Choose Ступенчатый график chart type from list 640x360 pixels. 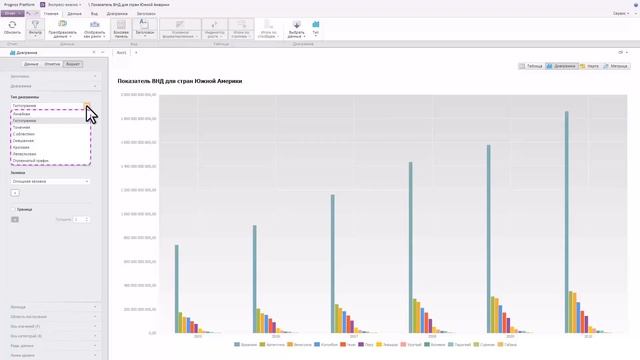coord(50,161)
